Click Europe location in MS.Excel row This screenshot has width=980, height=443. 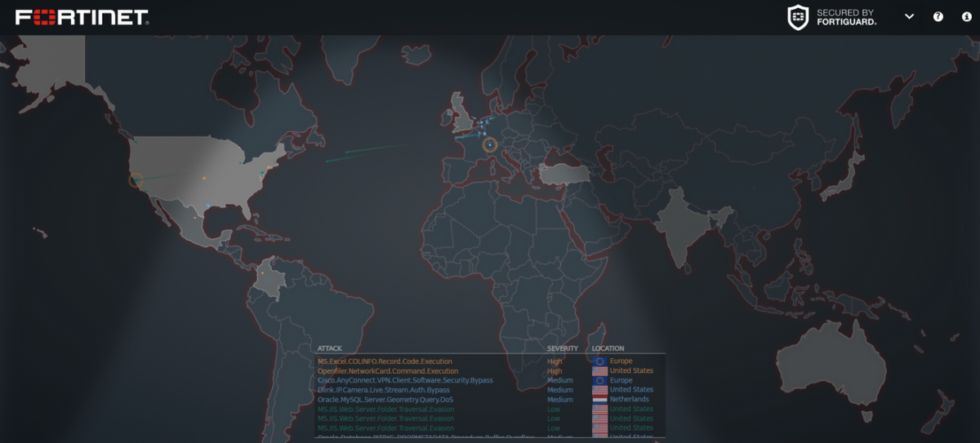[x=621, y=361]
